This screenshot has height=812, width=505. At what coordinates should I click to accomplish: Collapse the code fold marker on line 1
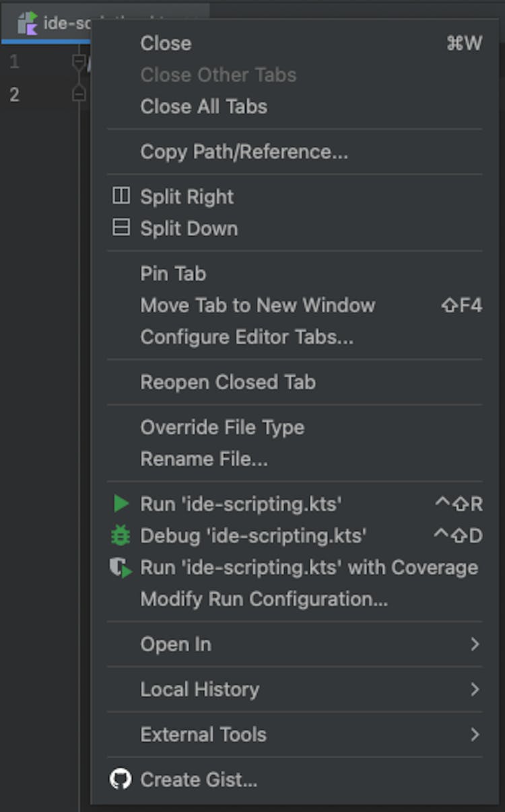click(x=79, y=63)
